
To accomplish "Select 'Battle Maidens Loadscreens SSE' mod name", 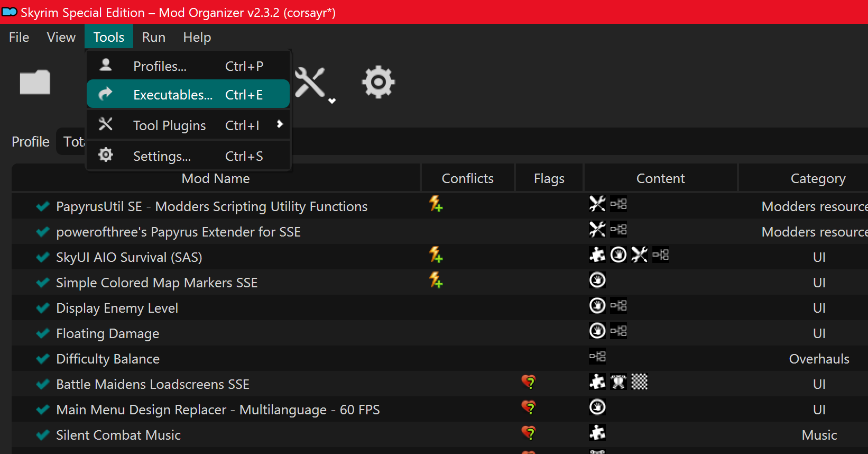I will coord(153,384).
